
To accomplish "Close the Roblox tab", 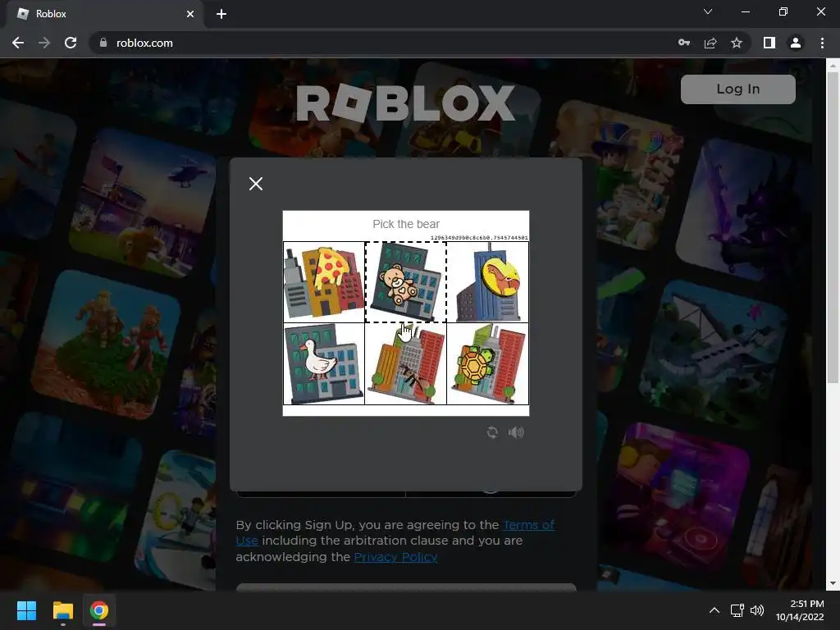I will click(x=190, y=14).
